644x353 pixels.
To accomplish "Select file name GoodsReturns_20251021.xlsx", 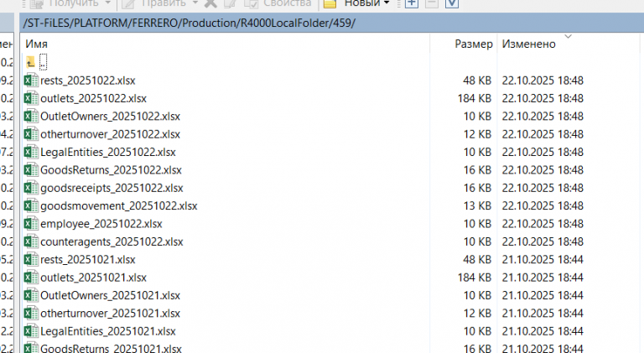I will coord(111,349).
